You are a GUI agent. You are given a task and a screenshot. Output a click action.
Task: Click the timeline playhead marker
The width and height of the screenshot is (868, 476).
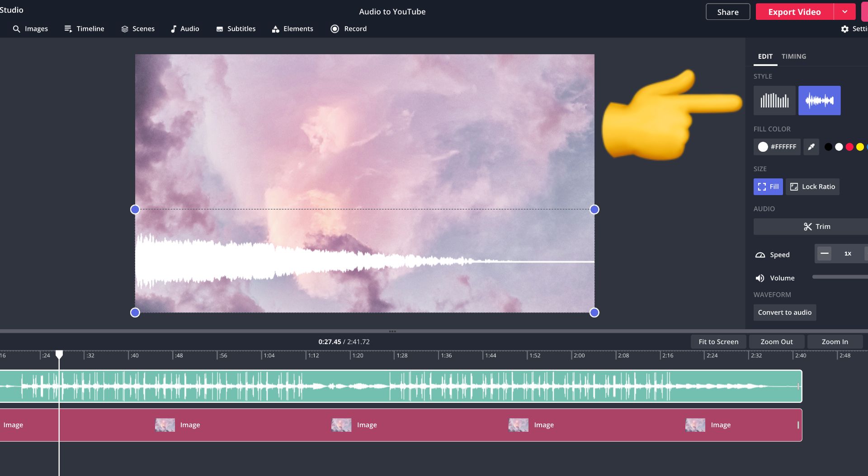[x=59, y=355]
